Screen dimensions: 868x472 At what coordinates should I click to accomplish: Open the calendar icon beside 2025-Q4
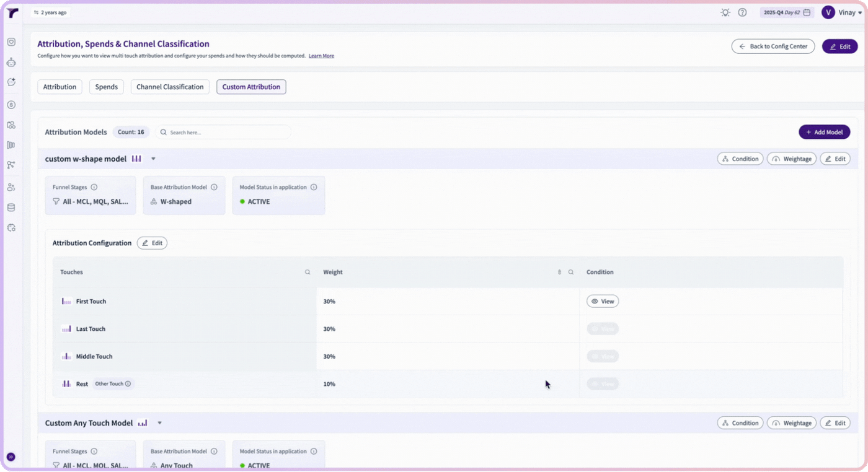(x=807, y=12)
